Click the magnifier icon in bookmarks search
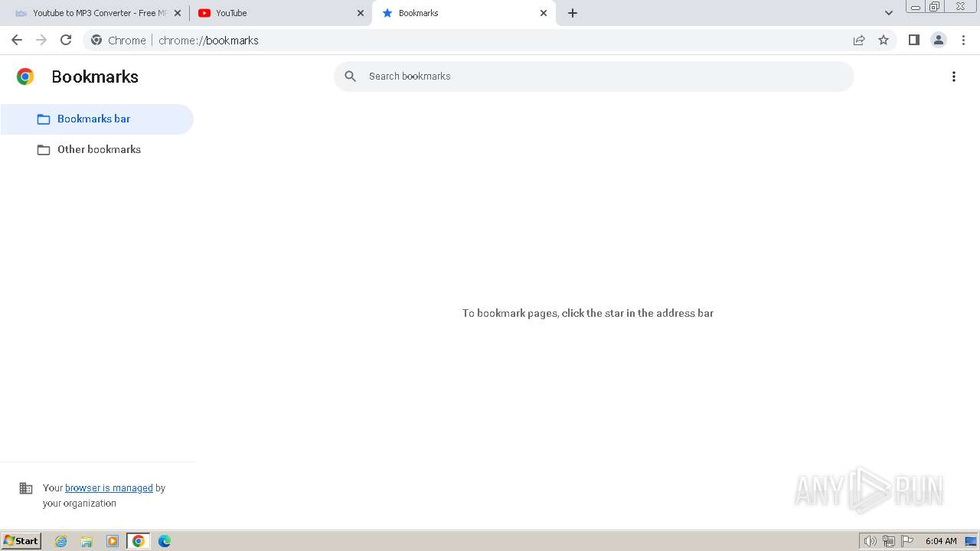This screenshot has height=551, width=980. (x=351, y=76)
